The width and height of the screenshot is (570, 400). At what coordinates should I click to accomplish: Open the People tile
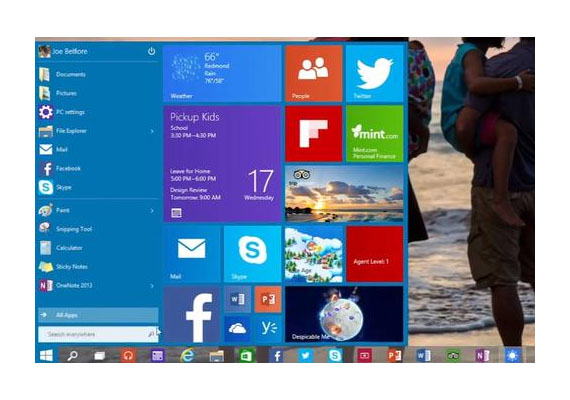tap(314, 73)
